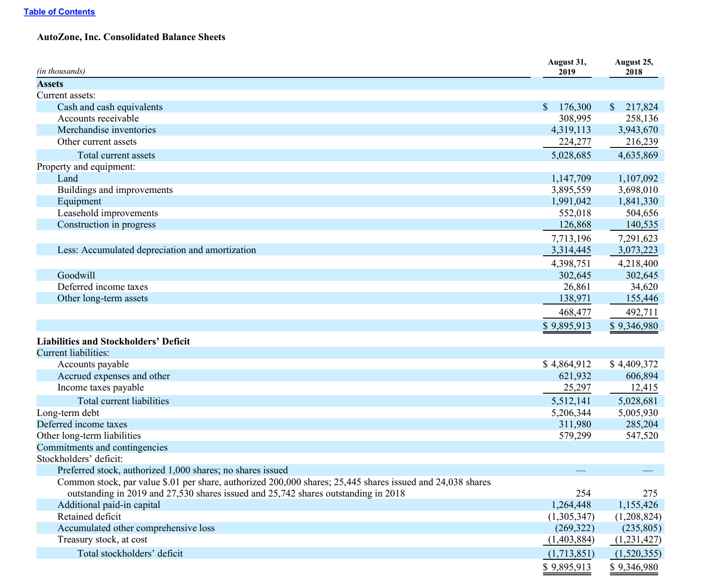
Task: Select the 1,991,042 equipment value
Action: [571, 201]
